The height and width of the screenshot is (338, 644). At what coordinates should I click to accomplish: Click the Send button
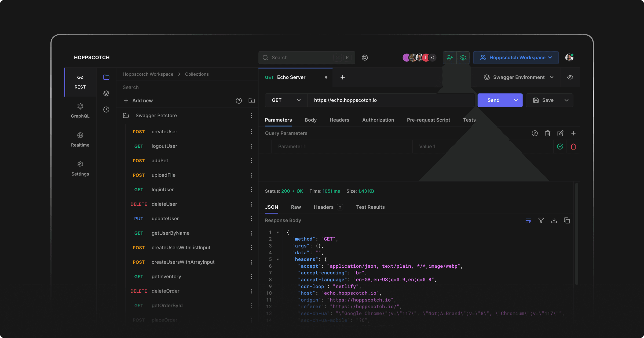493,100
